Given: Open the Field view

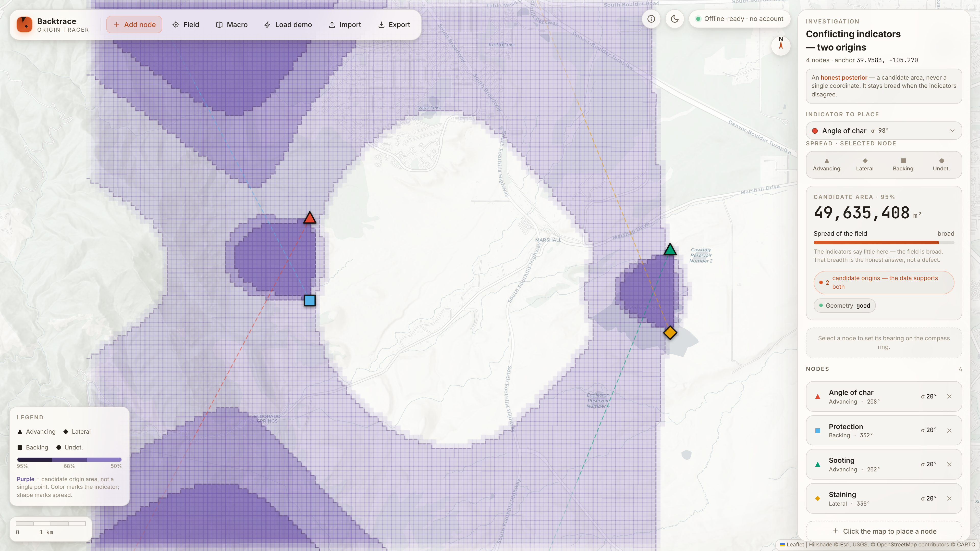Looking at the screenshot, I should tap(186, 25).
